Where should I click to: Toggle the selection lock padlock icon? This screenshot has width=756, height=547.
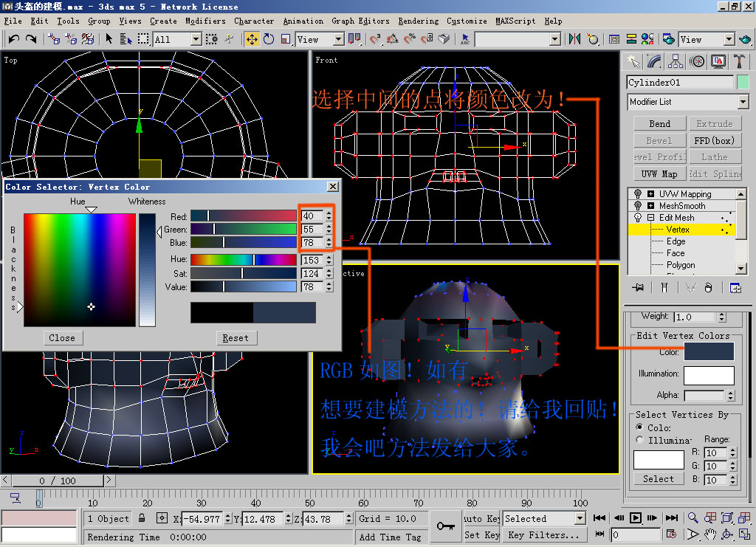(142, 518)
